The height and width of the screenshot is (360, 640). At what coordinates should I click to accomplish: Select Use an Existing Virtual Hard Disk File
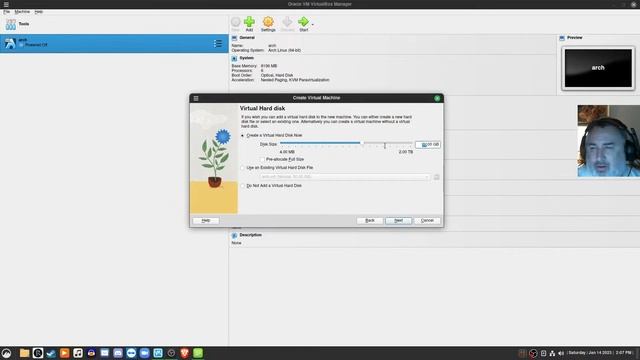(242, 168)
